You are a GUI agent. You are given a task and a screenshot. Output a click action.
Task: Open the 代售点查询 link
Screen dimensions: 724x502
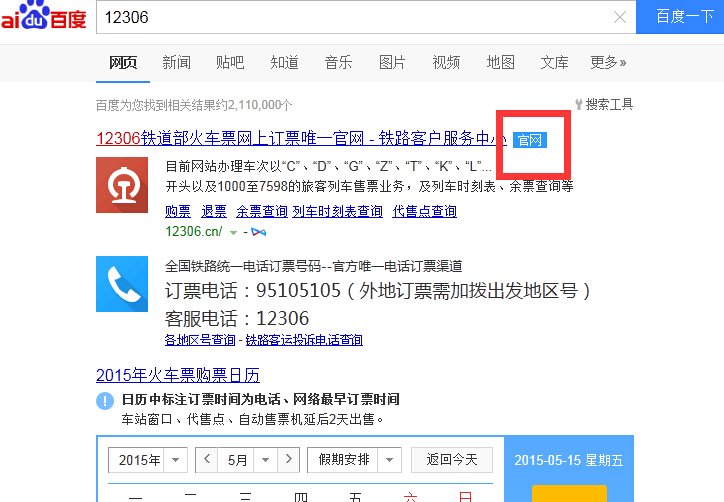[x=424, y=211]
